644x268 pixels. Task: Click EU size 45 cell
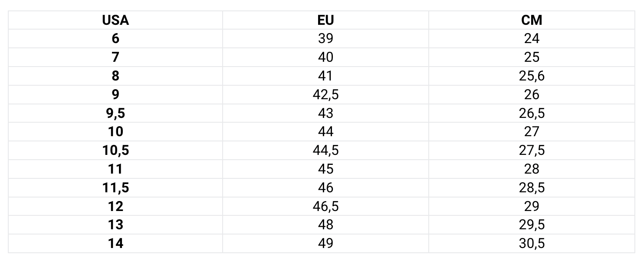coord(325,169)
